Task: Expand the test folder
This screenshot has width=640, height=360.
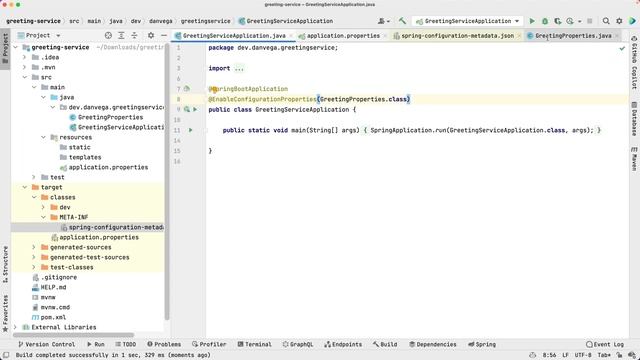Action: pos(34,177)
